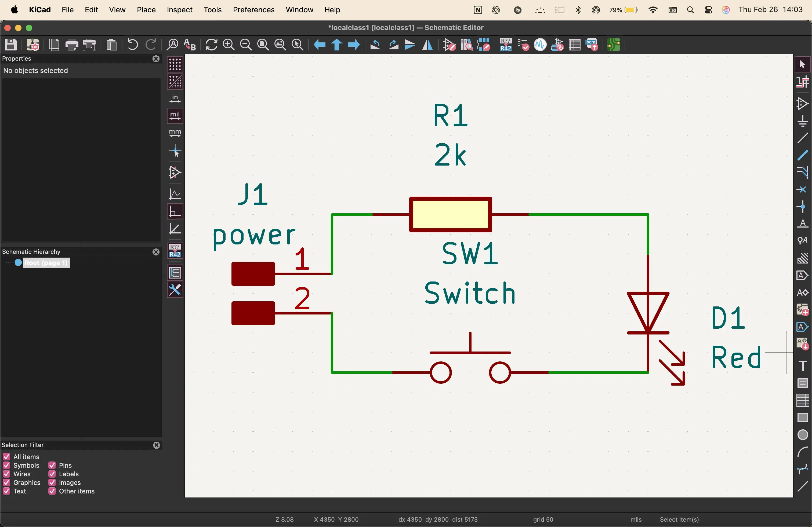Open macOS Spotlight search
The height and width of the screenshot is (527, 812).
coord(690,10)
